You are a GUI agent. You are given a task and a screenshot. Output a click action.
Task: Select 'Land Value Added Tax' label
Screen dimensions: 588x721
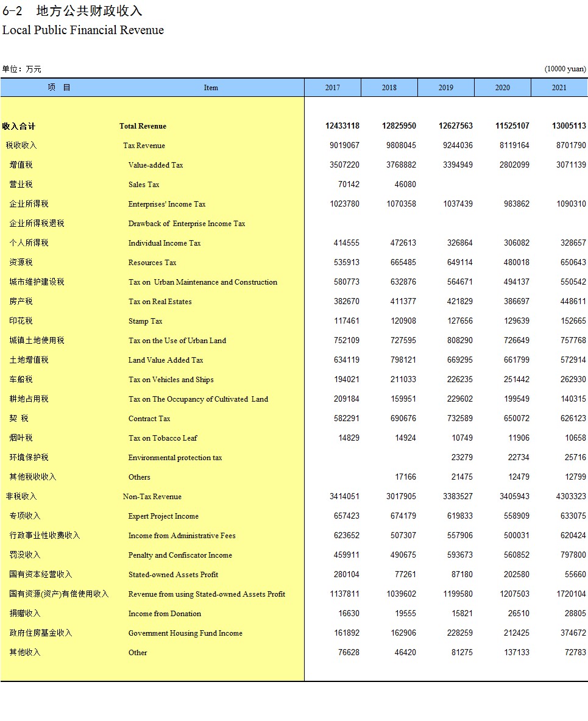pos(166,360)
